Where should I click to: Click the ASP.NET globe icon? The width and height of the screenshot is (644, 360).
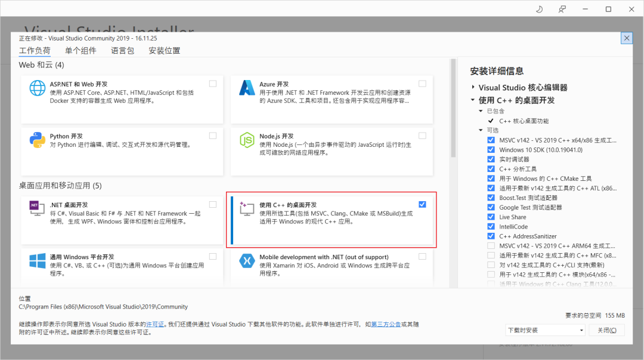point(38,88)
